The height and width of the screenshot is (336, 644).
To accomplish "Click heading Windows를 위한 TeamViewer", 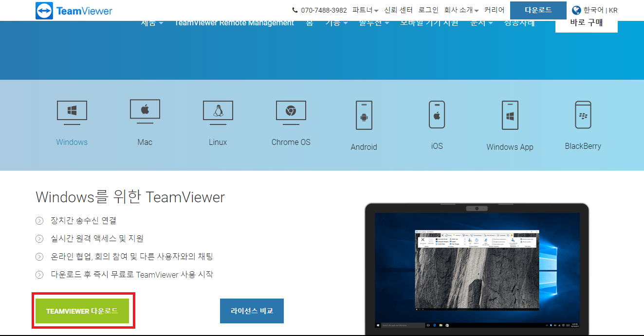I will (x=130, y=197).
